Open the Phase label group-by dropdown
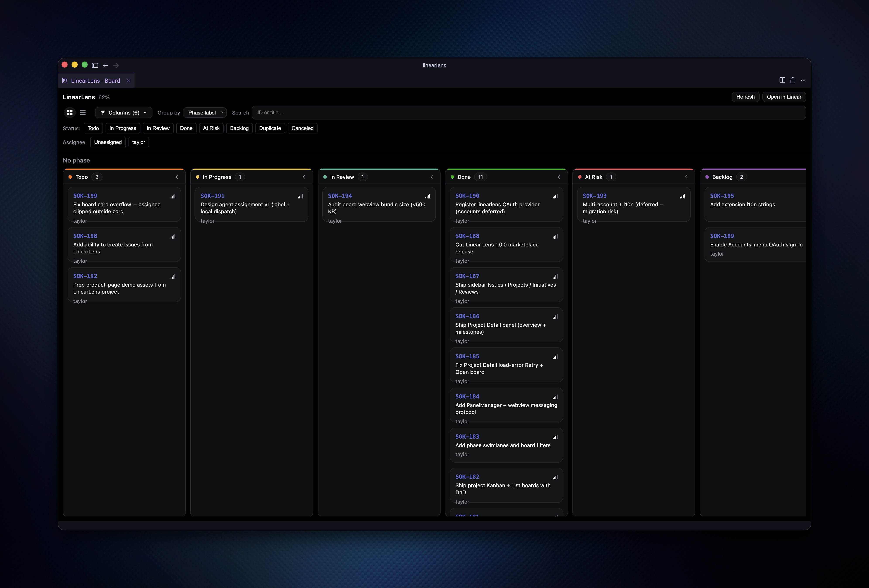Viewport: 869px width, 588px height. [x=205, y=113]
